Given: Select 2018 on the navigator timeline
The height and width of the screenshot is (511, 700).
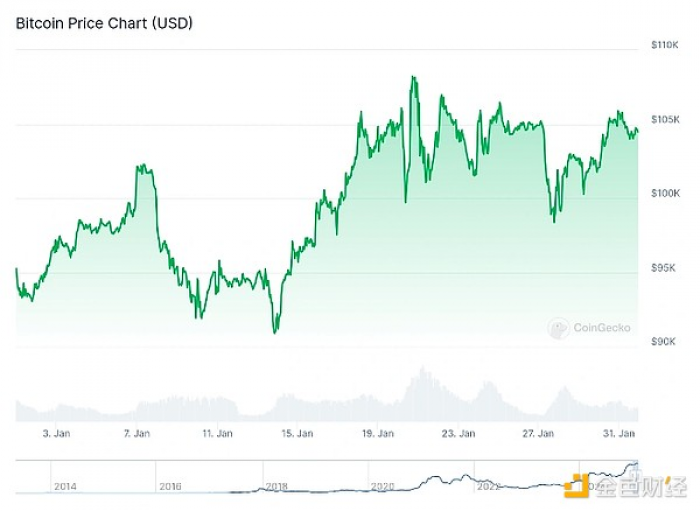Looking at the screenshot, I should tap(277, 486).
